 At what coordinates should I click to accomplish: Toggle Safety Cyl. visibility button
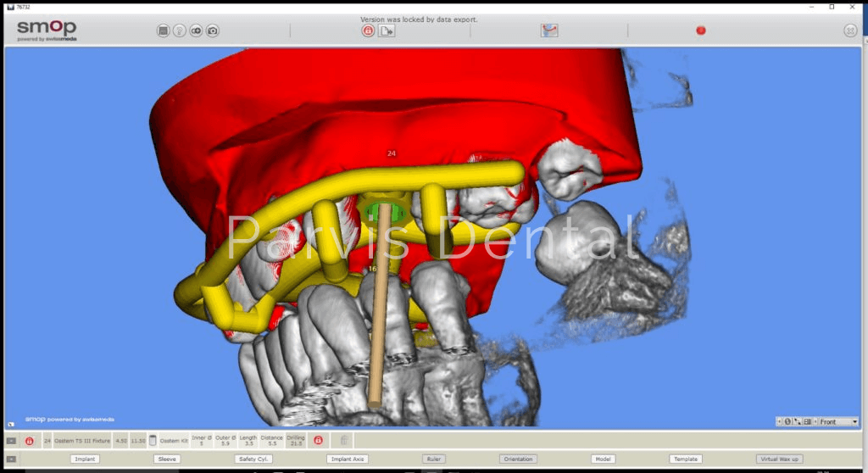[253, 459]
